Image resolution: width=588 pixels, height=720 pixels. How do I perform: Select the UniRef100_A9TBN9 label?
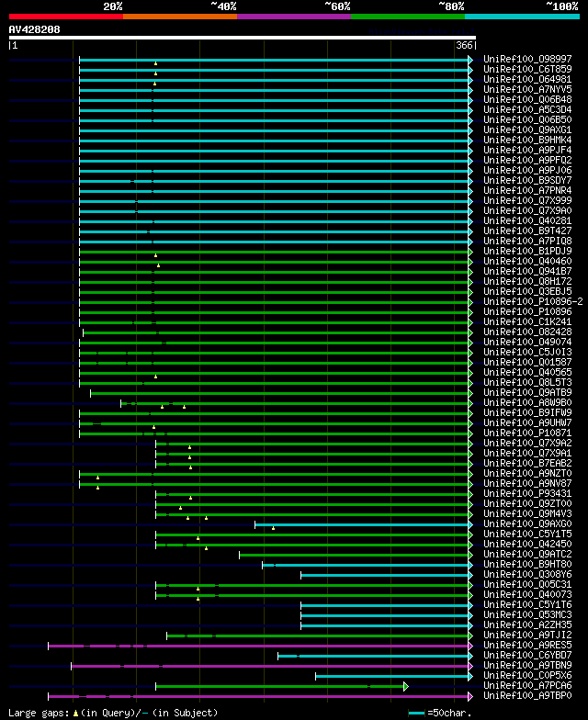coord(527,665)
